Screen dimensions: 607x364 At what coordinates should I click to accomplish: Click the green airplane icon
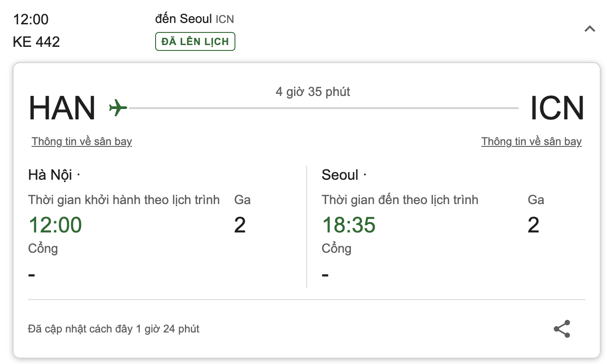tap(118, 108)
